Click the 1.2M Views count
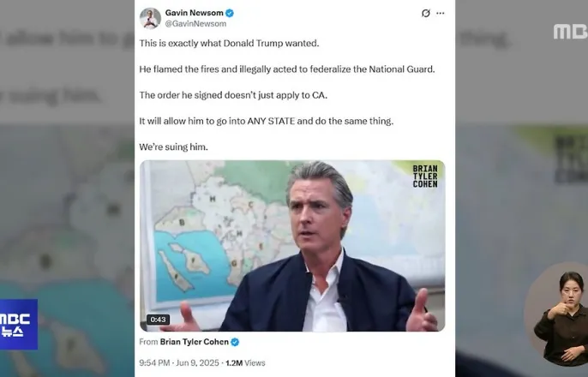This screenshot has width=588, height=377. (245, 362)
